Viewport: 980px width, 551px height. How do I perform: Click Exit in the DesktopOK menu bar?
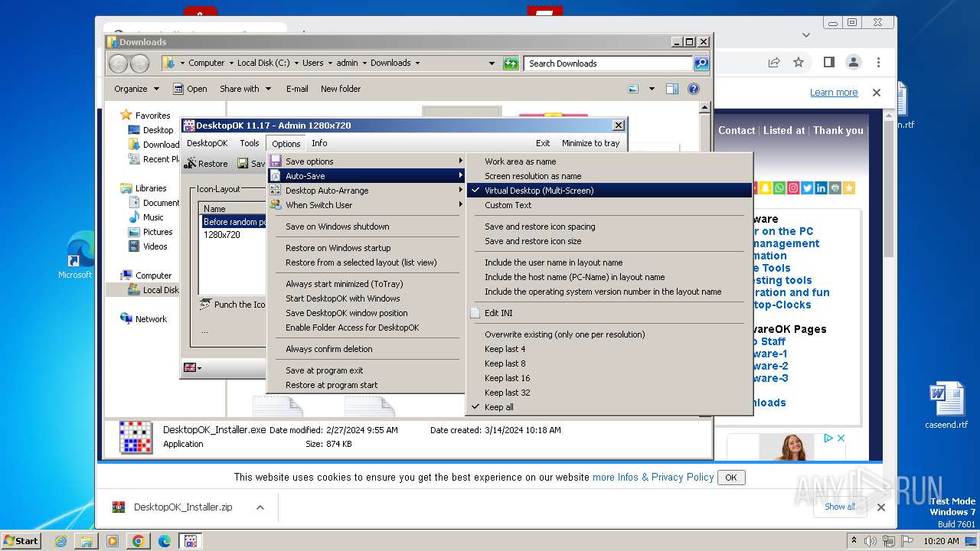(x=543, y=143)
